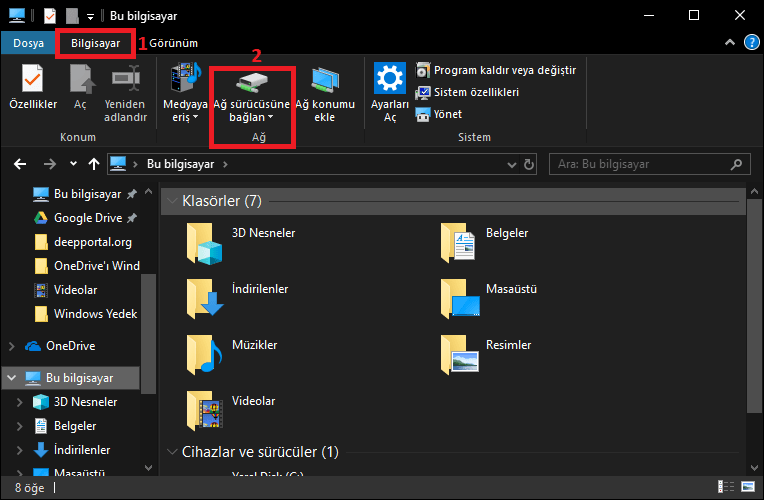764x500 pixels.
Task: Select the Resimler folder icon
Action: click(x=459, y=354)
